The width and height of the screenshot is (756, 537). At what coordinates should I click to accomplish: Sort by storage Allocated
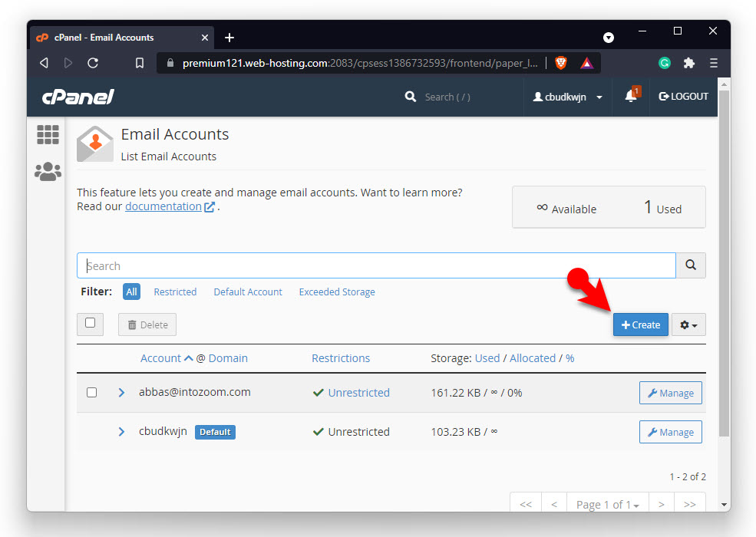533,358
